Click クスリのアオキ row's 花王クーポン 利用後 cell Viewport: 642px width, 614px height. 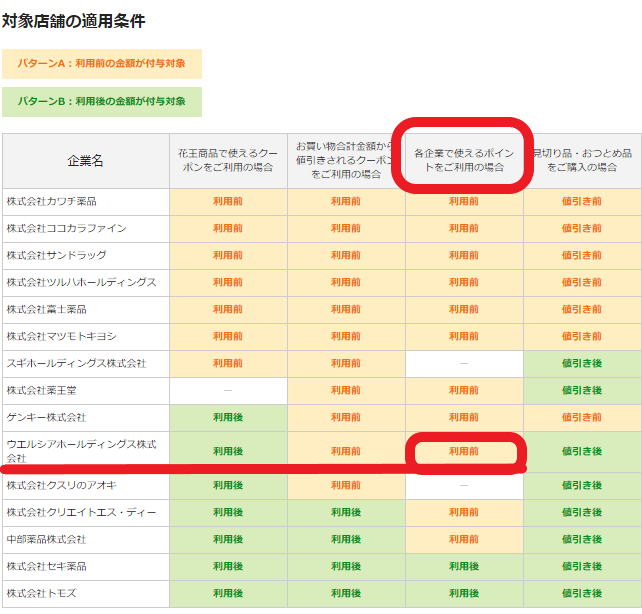pyautogui.click(x=228, y=485)
